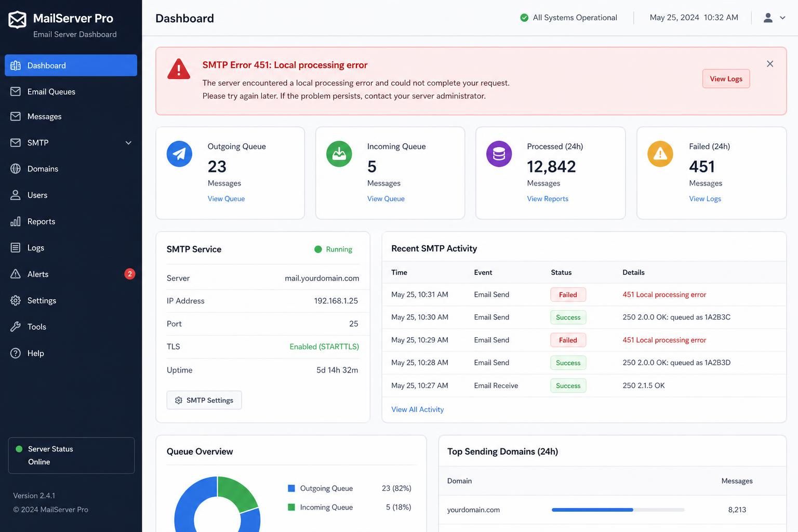Image resolution: width=798 pixels, height=532 pixels.
Task: Expand the SMTP sidebar submenu chevron
Action: point(128,143)
